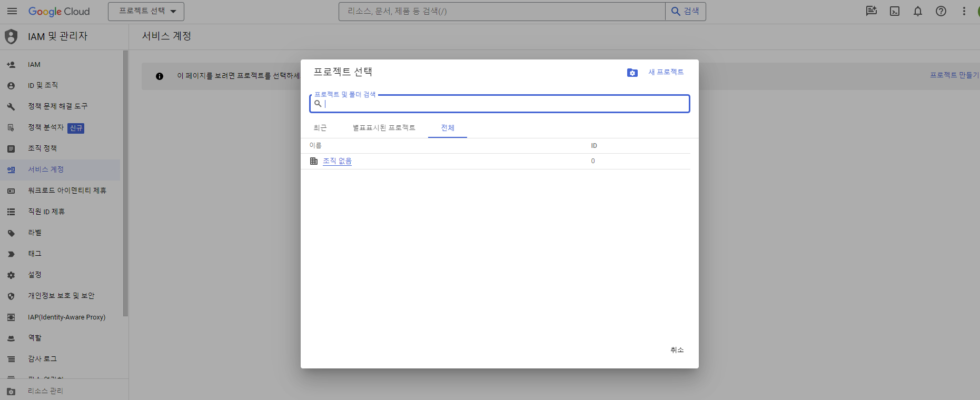Click the 새 프로젝트 link

coord(666,72)
